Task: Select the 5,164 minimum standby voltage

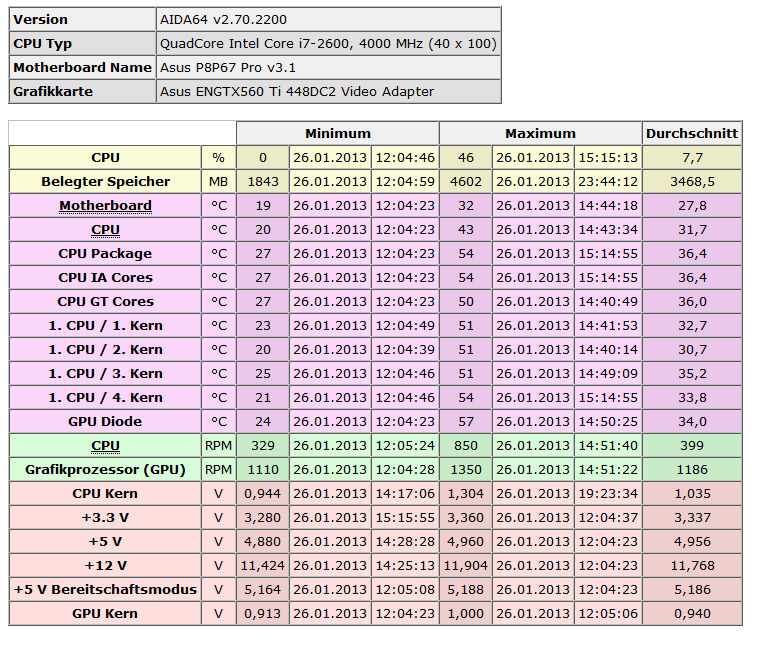Action: coord(263,590)
